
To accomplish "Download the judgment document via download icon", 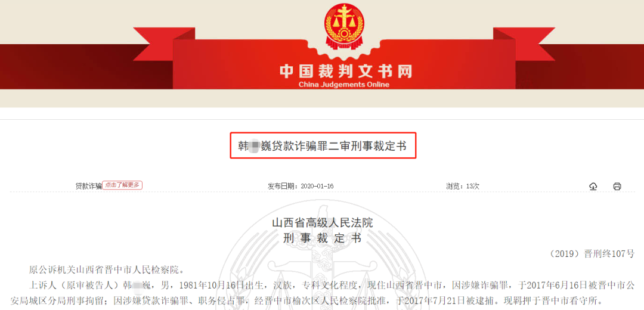I will [593, 187].
